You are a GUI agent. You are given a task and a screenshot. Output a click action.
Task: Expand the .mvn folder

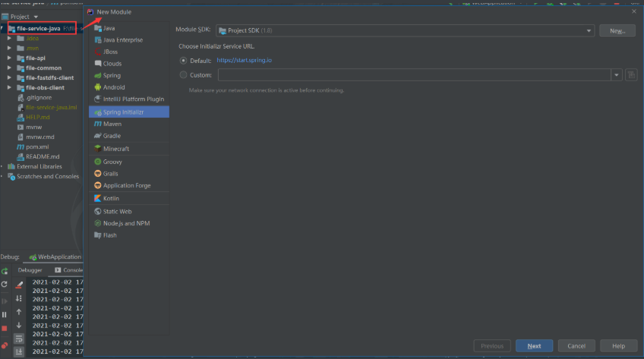(x=9, y=49)
